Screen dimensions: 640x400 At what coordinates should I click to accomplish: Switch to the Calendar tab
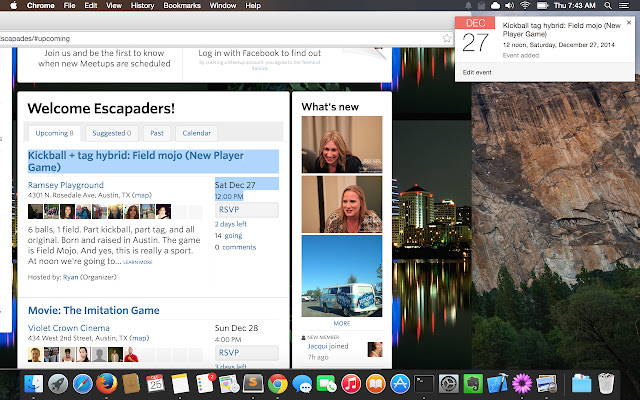point(196,133)
